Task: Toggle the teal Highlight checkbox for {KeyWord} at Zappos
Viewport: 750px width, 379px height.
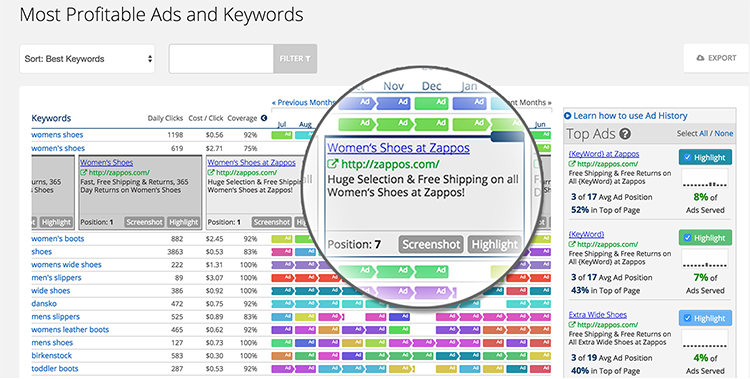Action: pos(687,157)
